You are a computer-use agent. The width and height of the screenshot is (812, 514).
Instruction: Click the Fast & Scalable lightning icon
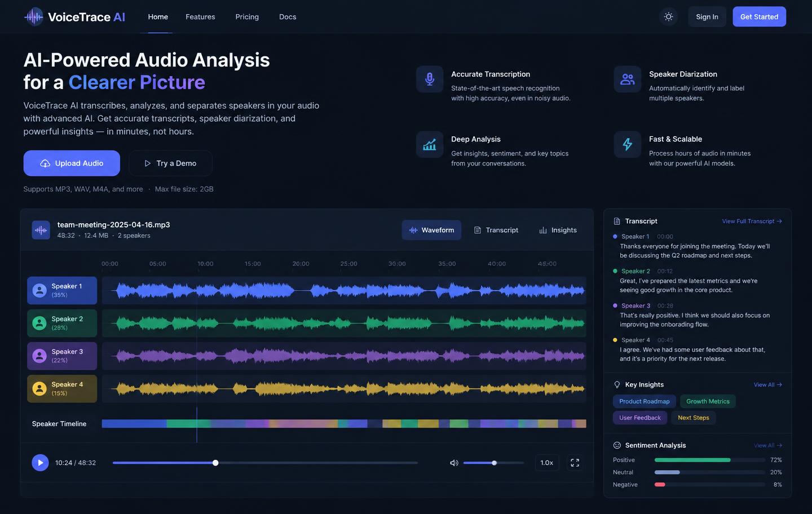point(628,145)
